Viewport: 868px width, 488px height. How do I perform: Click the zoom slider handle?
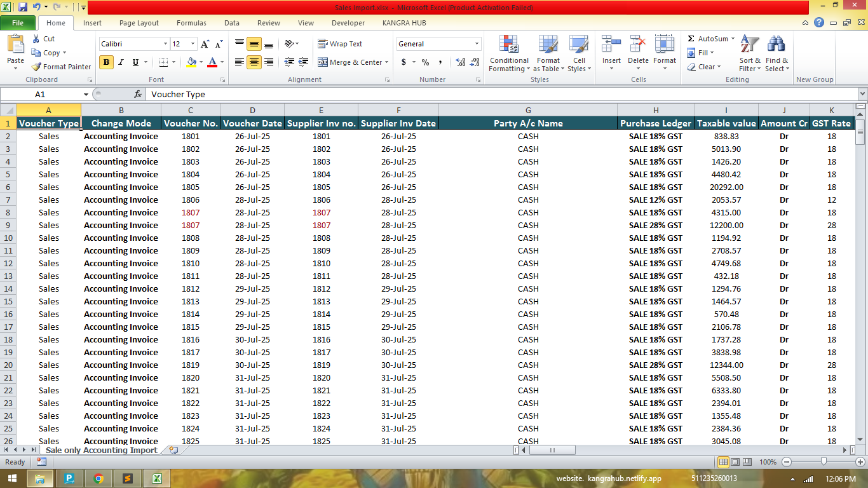tap(824, 462)
